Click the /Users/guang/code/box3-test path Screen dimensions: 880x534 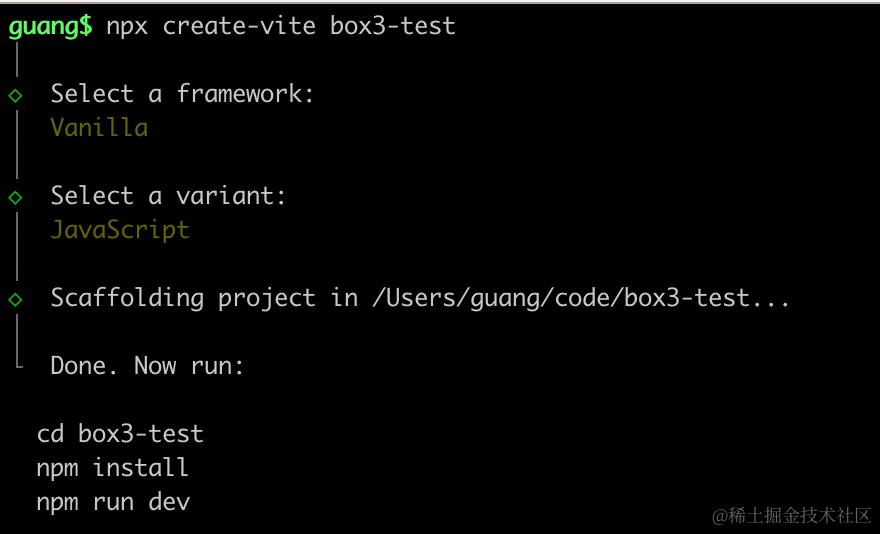click(561, 298)
